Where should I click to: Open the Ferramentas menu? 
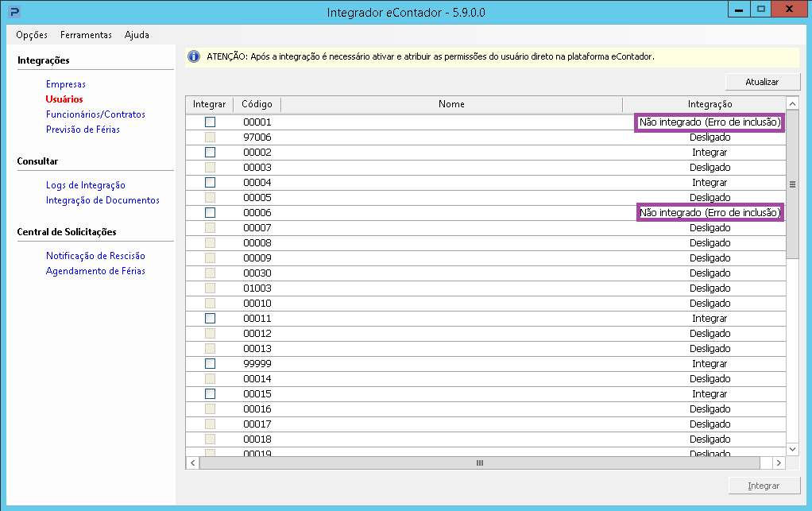pos(86,35)
